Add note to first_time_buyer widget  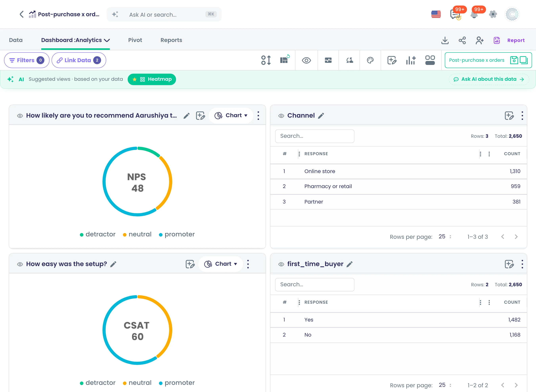509,264
